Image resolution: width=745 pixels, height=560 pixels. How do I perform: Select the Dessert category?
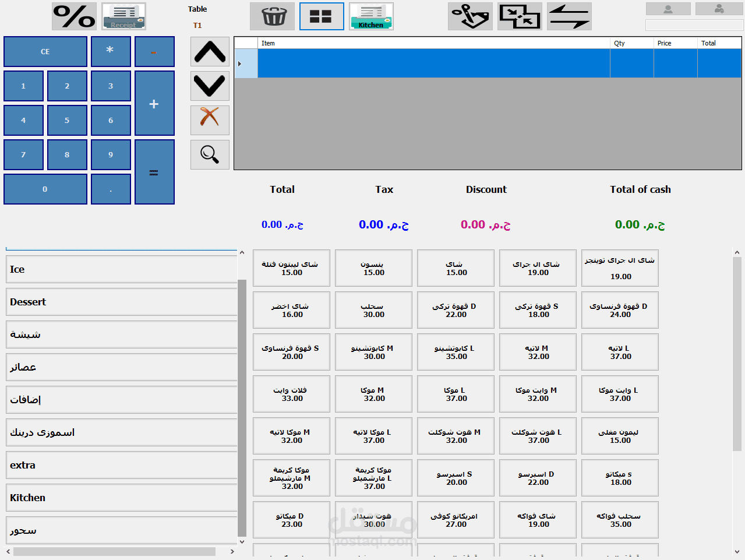tap(121, 302)
